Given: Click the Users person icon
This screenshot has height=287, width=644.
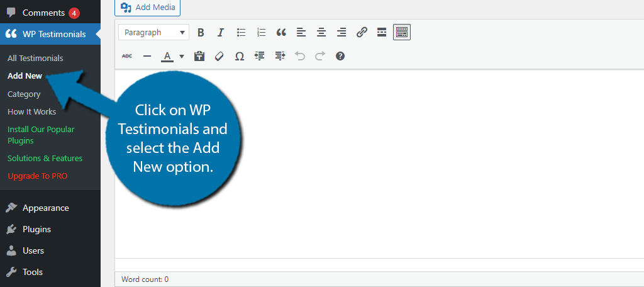Looking at the screenshot, I should click(x=11, y=251).
